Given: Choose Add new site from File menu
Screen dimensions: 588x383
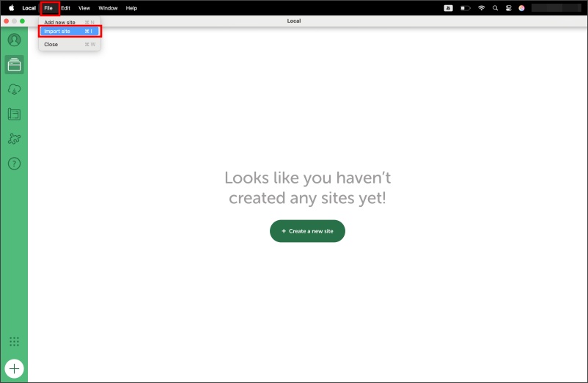Looking at the screenshot, I should click(x=70, y=22).
